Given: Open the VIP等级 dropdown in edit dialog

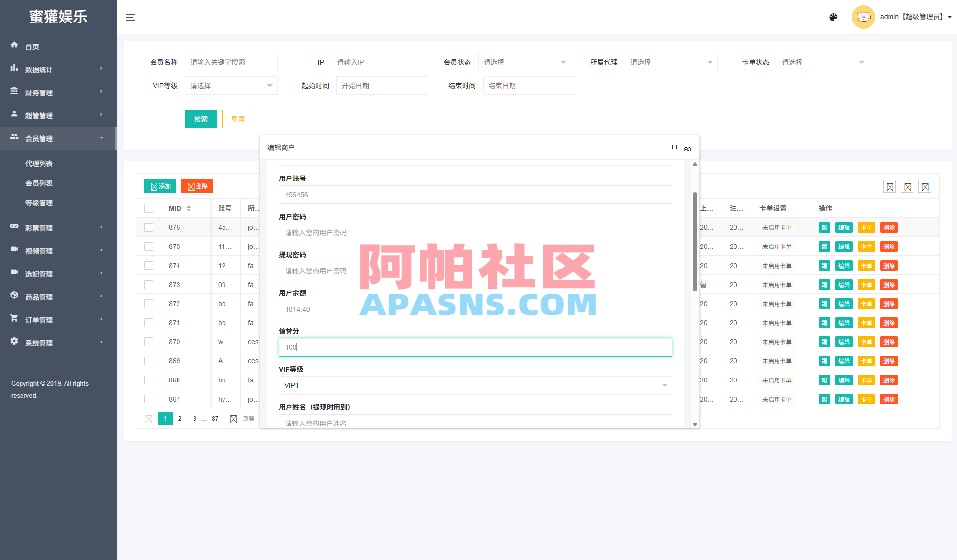Looking at the screenshot, I should (475, 385).
